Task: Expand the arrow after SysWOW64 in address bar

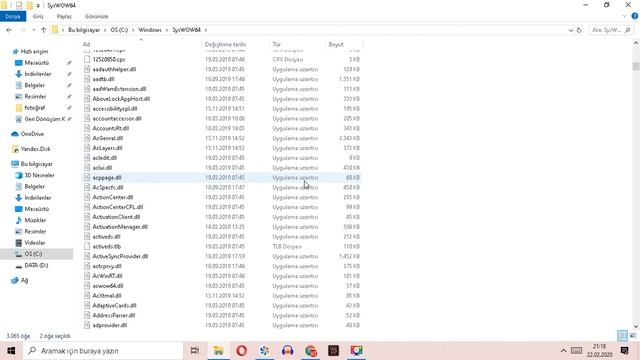Action: tap(206, 30)
